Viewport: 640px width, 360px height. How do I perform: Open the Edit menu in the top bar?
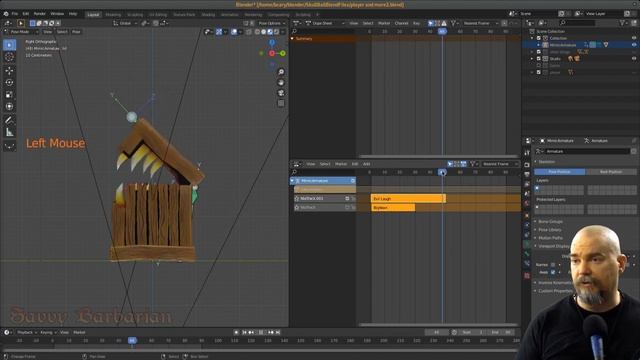click(26, 14)
